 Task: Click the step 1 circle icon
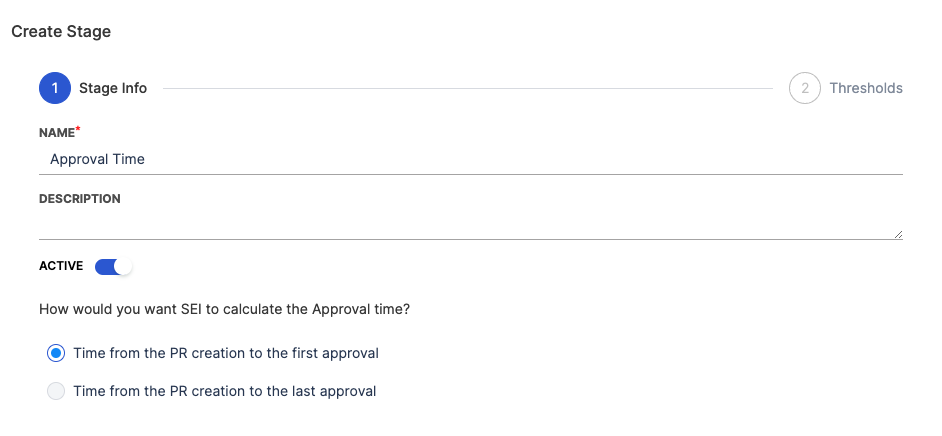click(55, 88)
